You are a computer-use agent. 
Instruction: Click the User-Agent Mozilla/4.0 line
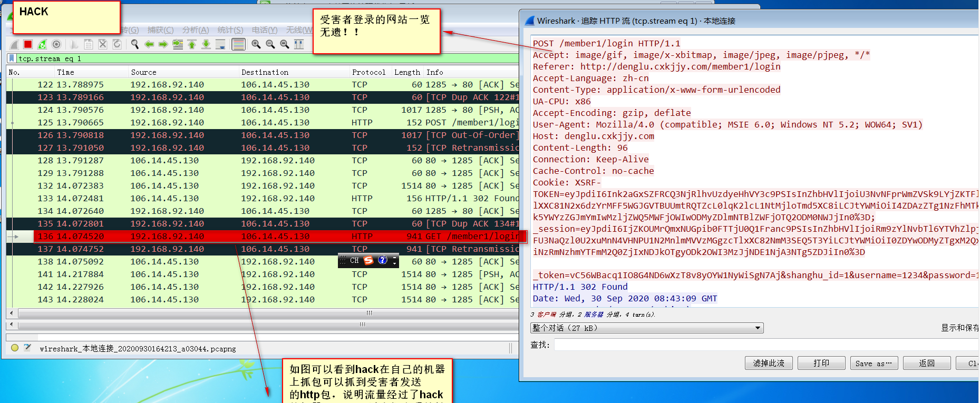point(727,124)
